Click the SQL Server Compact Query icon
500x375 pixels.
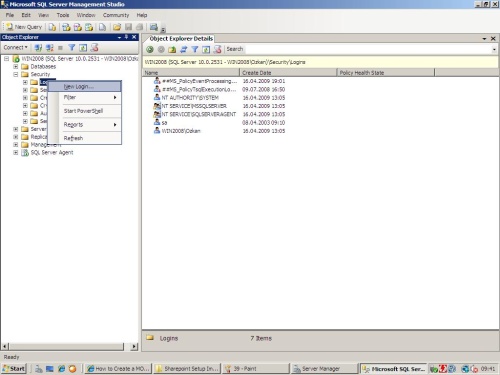(x=102, y=27)
